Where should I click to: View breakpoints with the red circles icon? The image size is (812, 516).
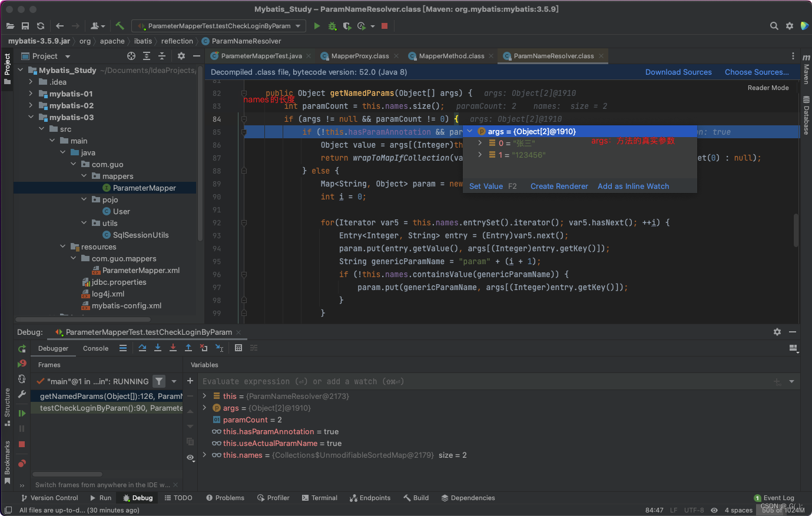tap(22, 464)
